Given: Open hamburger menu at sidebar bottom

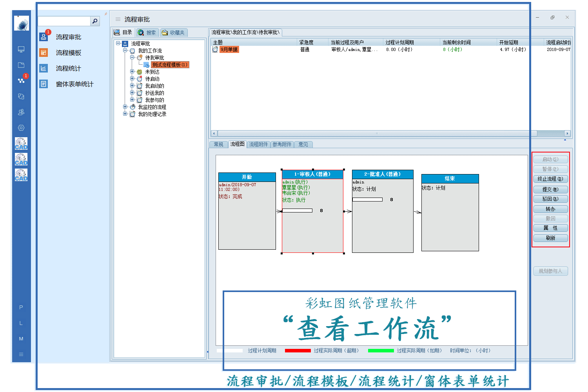Looking at the screenshot, I should 21,354.
